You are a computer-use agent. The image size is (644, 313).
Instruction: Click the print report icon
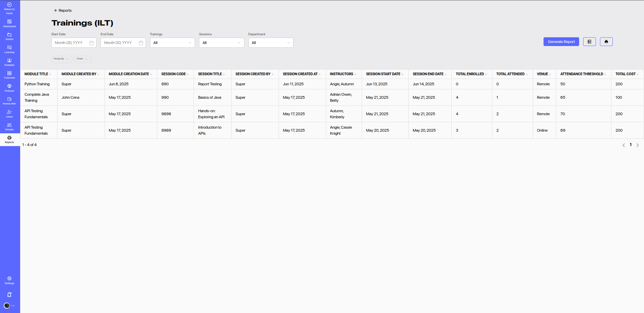pyautogui.click(x=606, y=42)
